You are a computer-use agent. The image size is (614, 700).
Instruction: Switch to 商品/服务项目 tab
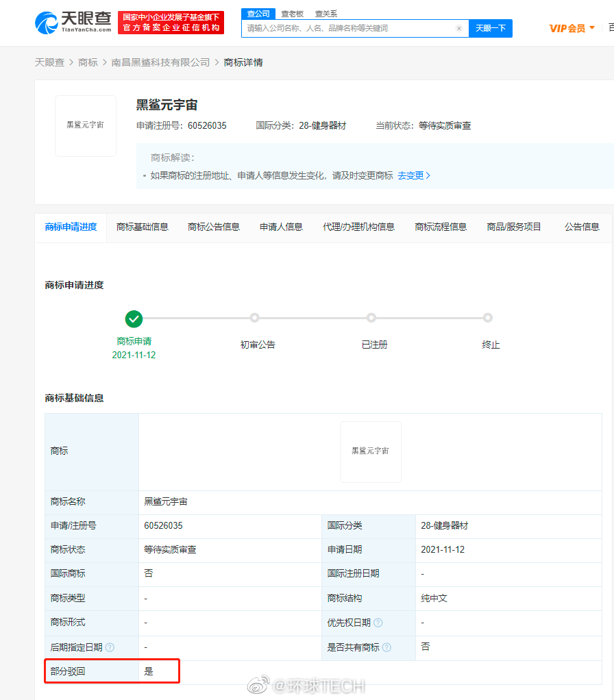pos(513,227)
